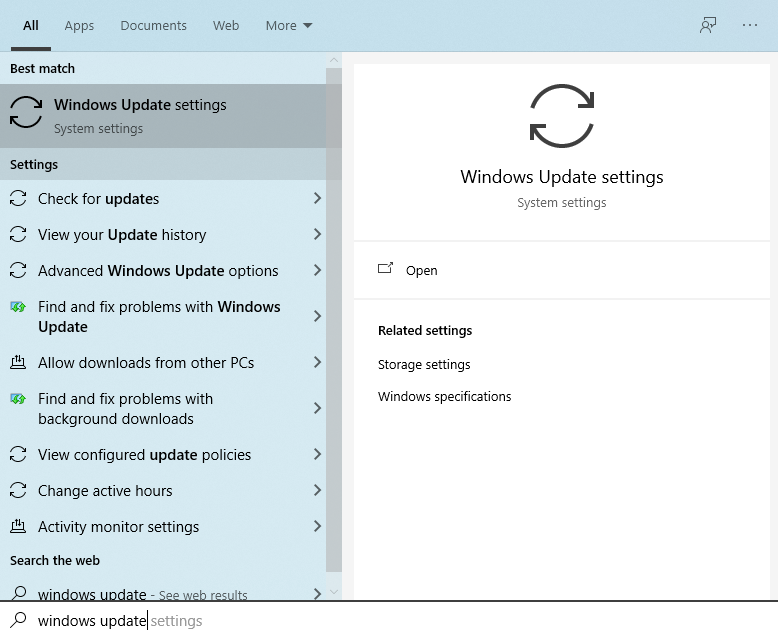Viewport: 778px width, 638px height.
Task: Select View configured update policies result
Action: 163,454
